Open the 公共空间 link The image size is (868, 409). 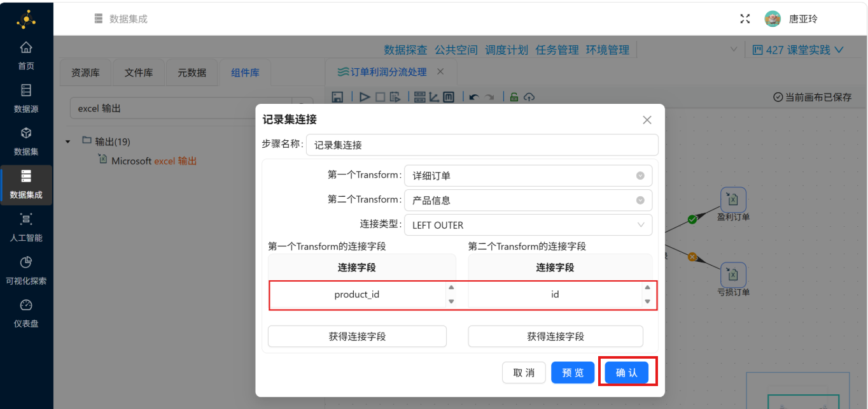[456, 50]
